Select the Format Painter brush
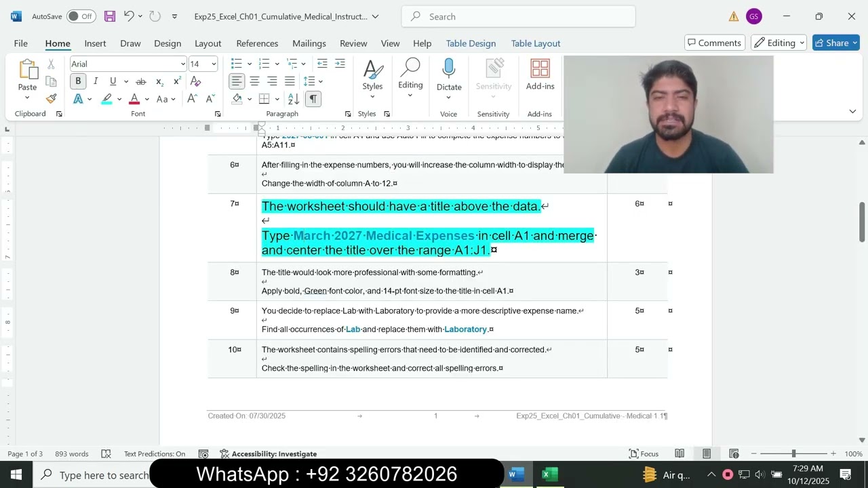868x488 pixels. (x=51, y=98)
